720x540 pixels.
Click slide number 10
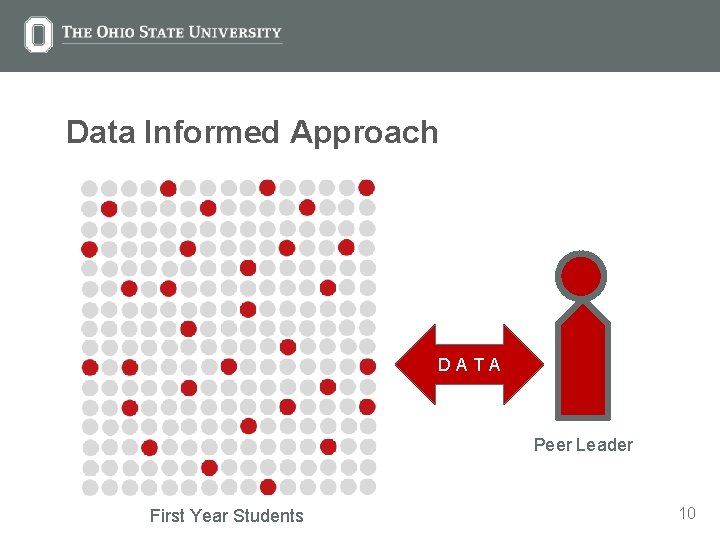687,514
